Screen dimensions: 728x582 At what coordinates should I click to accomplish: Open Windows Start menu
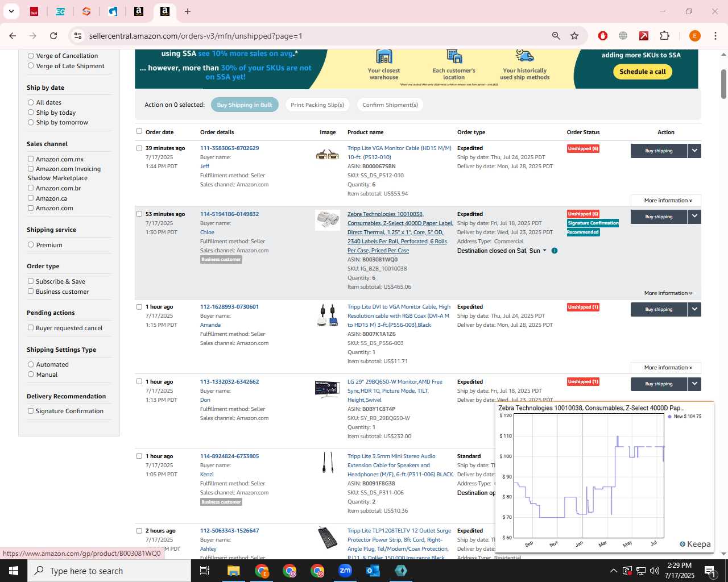(x=14, y=571)
